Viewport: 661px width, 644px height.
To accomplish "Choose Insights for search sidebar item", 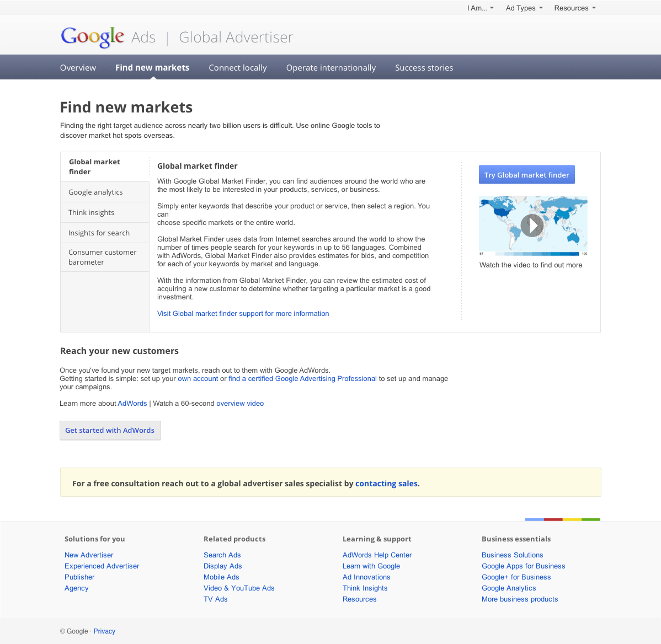I will tap(99, 233).
